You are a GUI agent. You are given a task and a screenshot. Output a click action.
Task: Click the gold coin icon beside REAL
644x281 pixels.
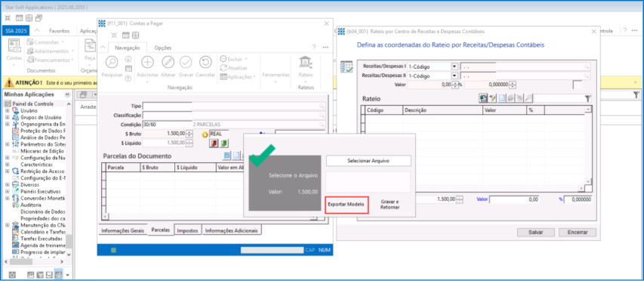[x=205, y=134]
